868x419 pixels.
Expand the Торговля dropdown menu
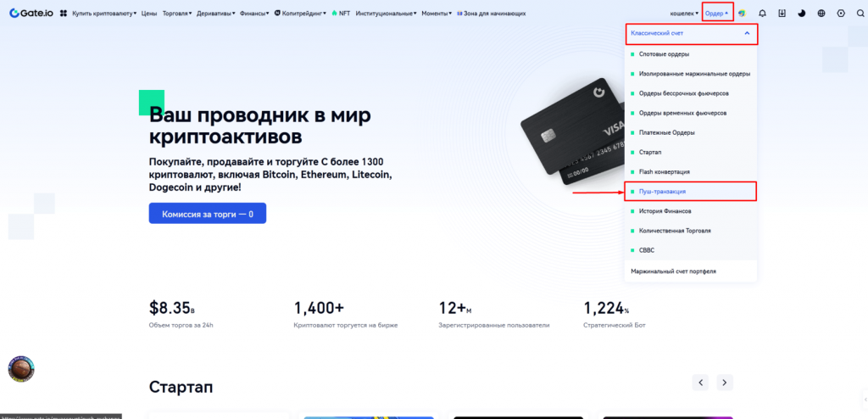click(177, 14)
